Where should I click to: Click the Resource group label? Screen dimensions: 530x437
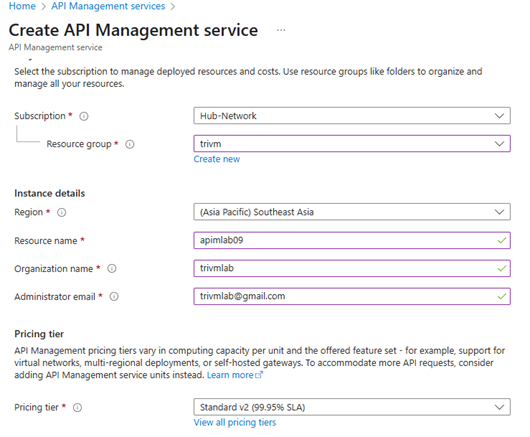click(79, 144)
